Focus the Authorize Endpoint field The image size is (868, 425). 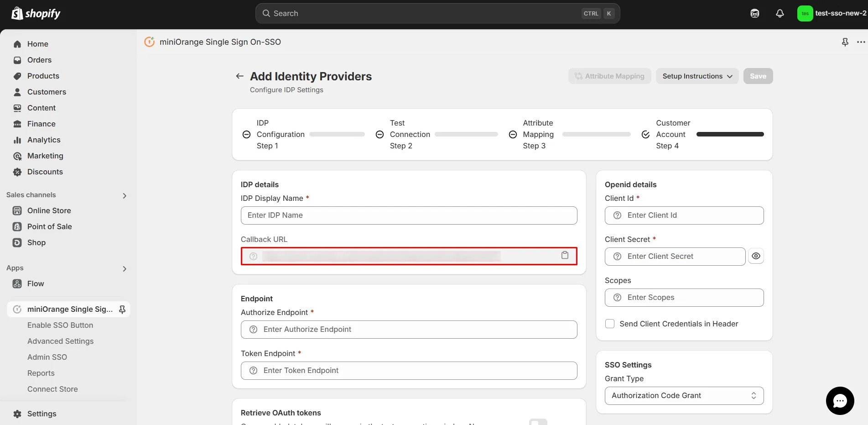tap(409, 330)
